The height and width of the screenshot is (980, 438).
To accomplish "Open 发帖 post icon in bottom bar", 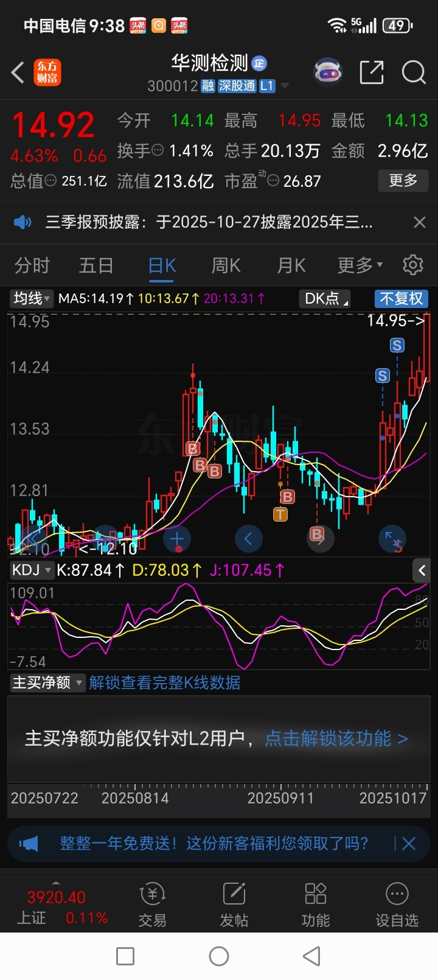I will tap(234, 905).
